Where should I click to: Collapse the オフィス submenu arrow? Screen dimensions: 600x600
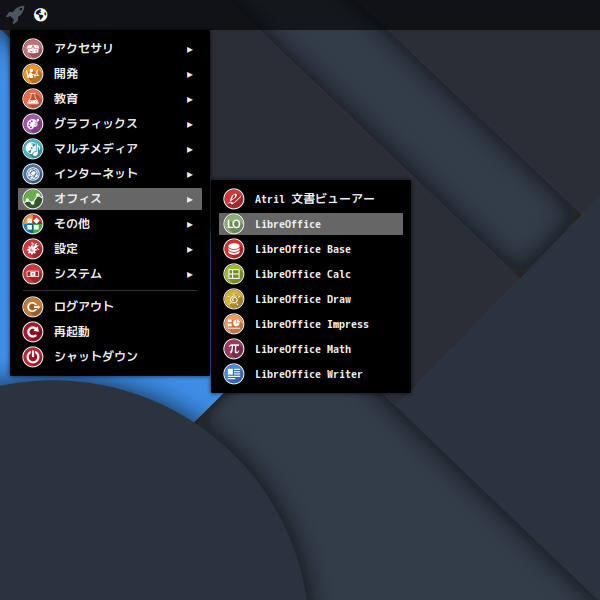click(x=189, y=200)
